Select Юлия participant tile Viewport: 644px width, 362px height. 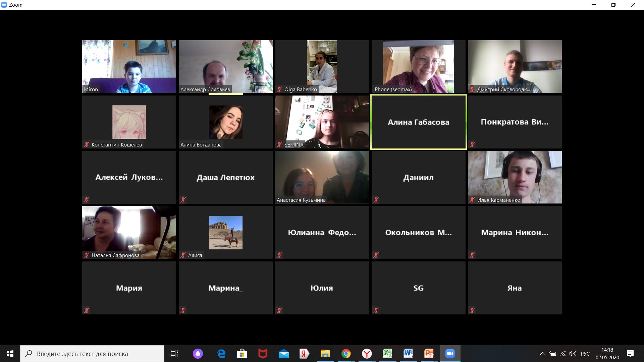[322, 288]
